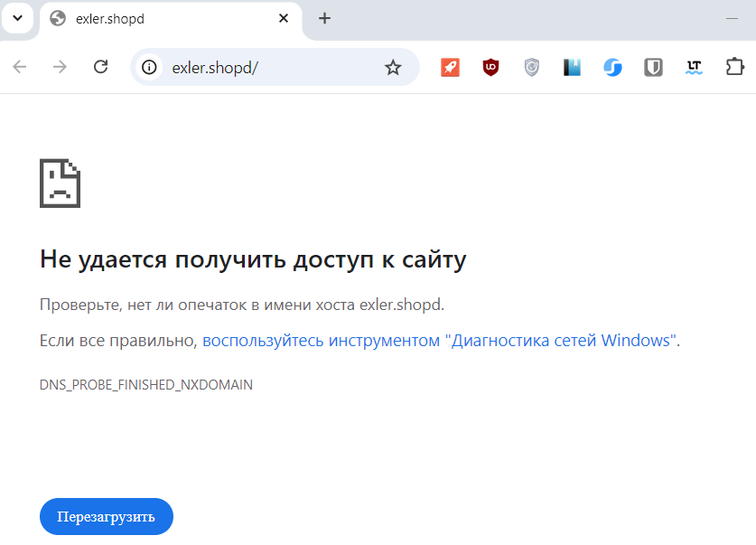Focus the address bar URL field
The width and height of the screenshot is (756, 545).
(x=271, y=67)
